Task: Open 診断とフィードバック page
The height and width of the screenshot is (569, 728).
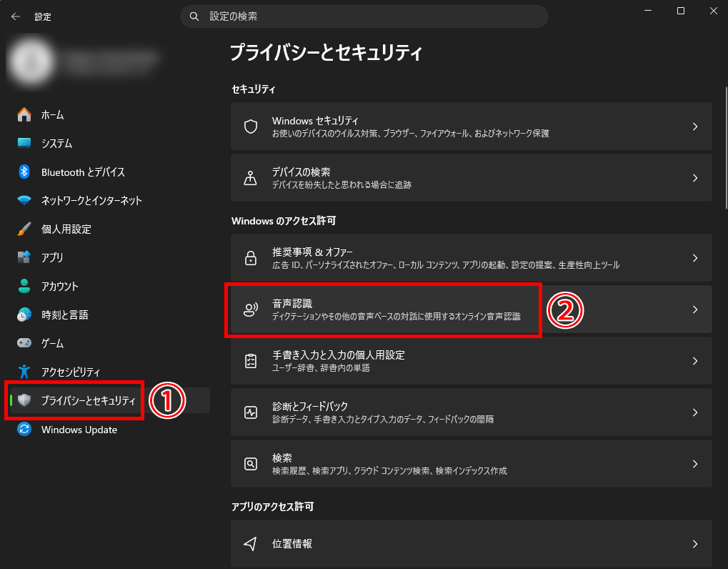Action: pyautogui.click(x=472, y=412)
